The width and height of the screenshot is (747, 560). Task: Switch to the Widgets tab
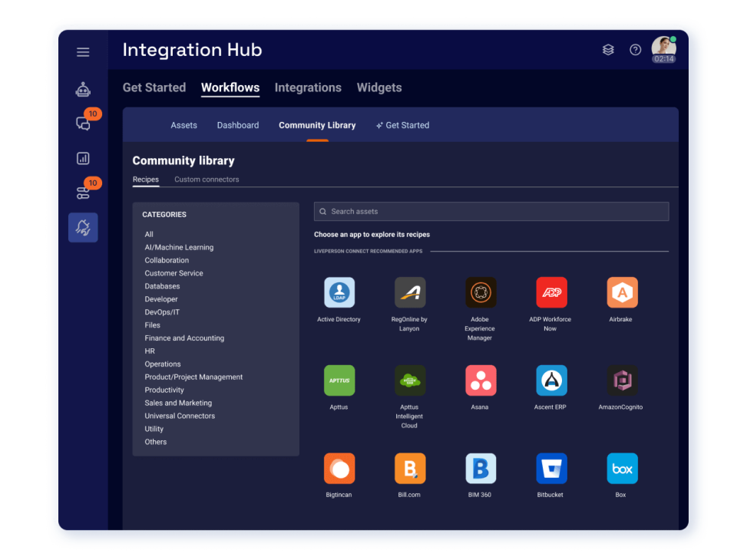[x=379, y=87]
